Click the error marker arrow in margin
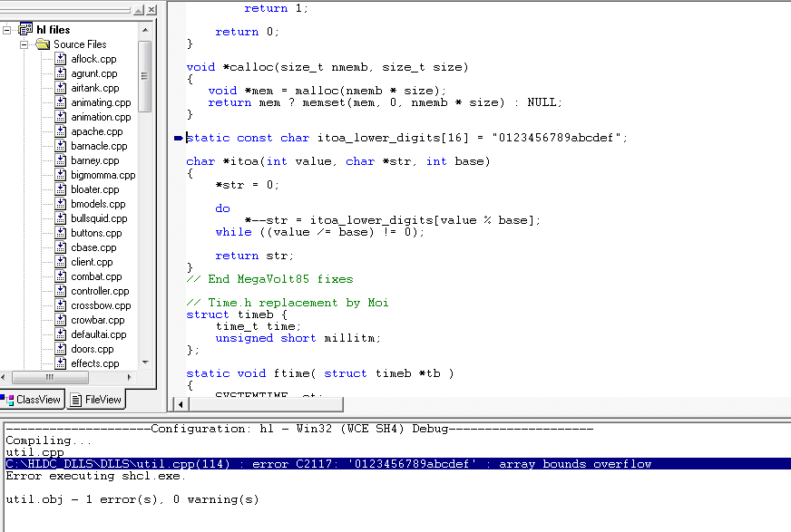 click(x=179, y=138)
